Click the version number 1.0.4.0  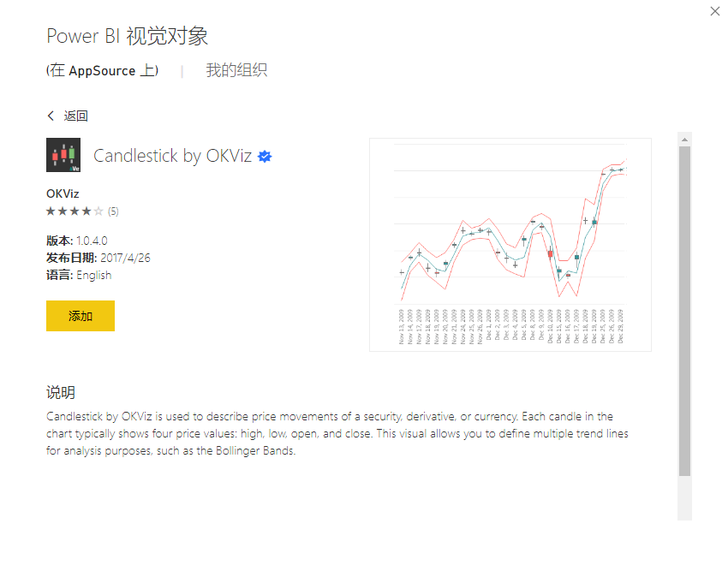(x=92, y=241)
